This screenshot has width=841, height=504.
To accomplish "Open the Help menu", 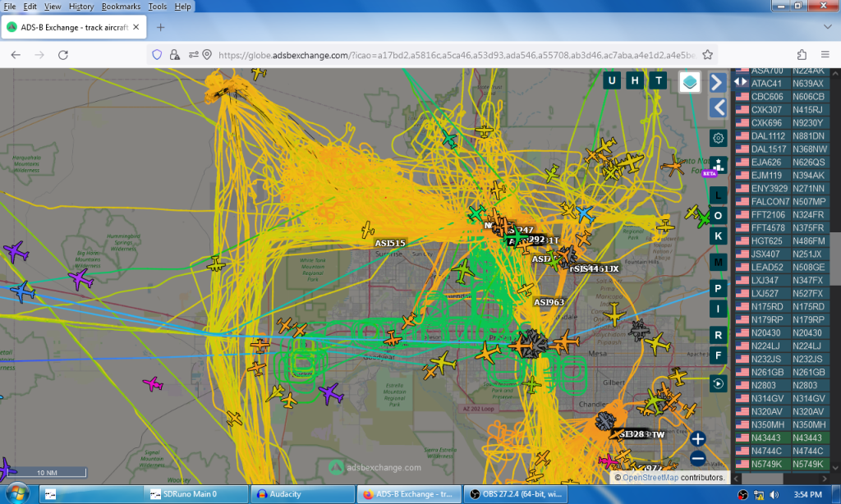I will (182, 7).
